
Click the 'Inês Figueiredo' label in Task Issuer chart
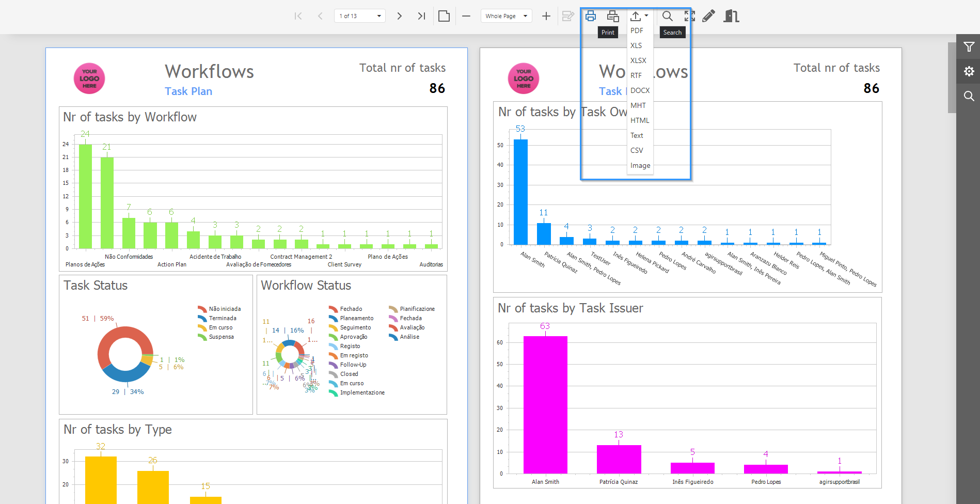tap(693, 482)
